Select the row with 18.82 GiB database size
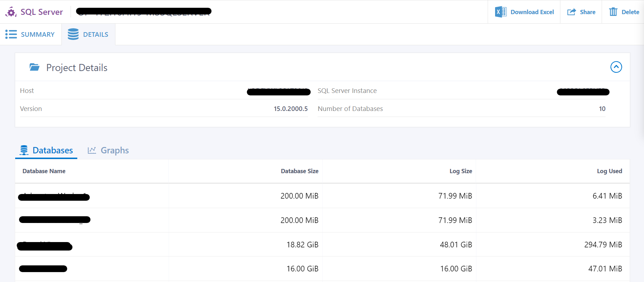The width and height of the screenshot is (644, 282). 302,245
